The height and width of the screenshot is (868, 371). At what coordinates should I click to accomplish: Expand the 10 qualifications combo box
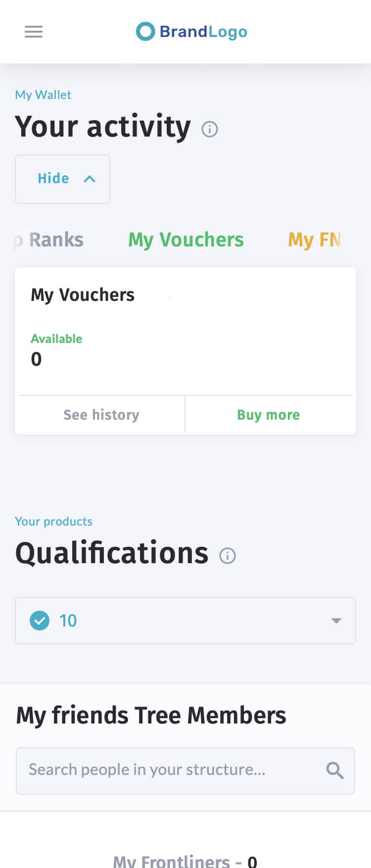coord(185,621)
